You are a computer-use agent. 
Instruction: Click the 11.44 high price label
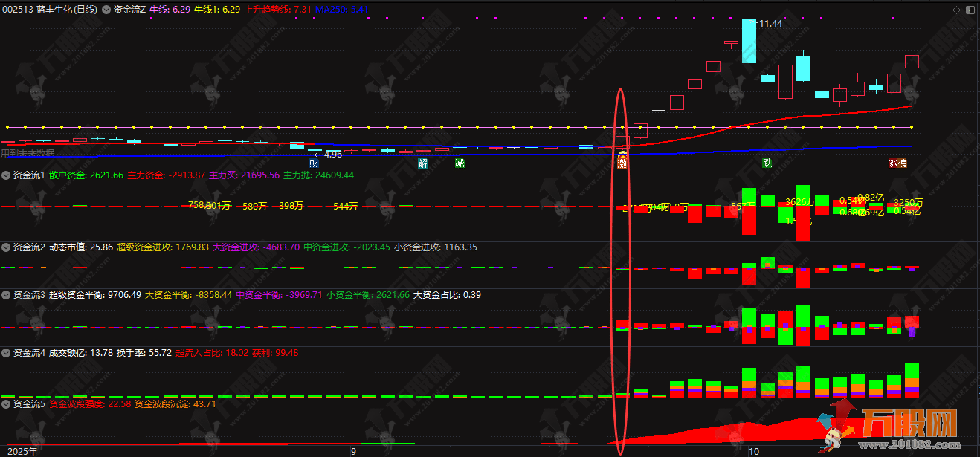tap(770, 23)
